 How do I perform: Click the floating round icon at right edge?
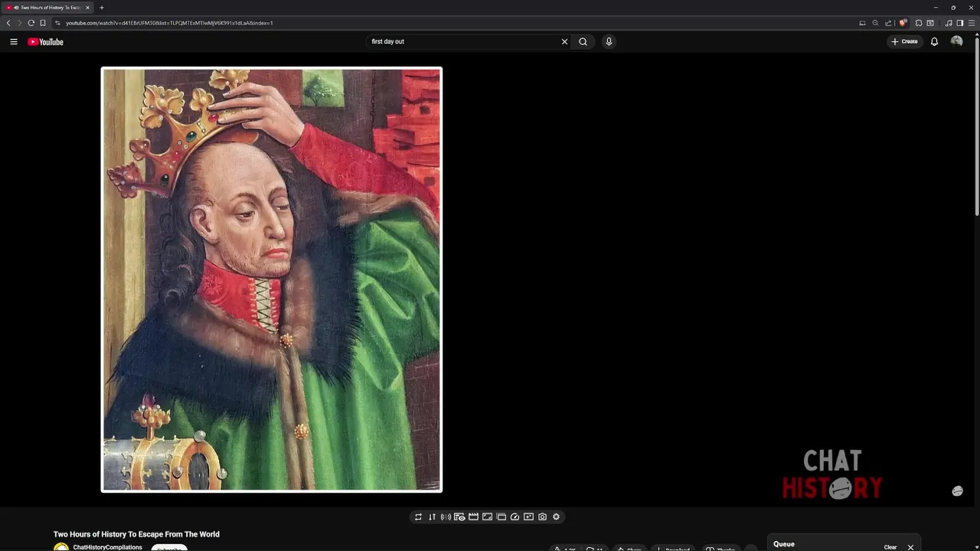(957, 491)
